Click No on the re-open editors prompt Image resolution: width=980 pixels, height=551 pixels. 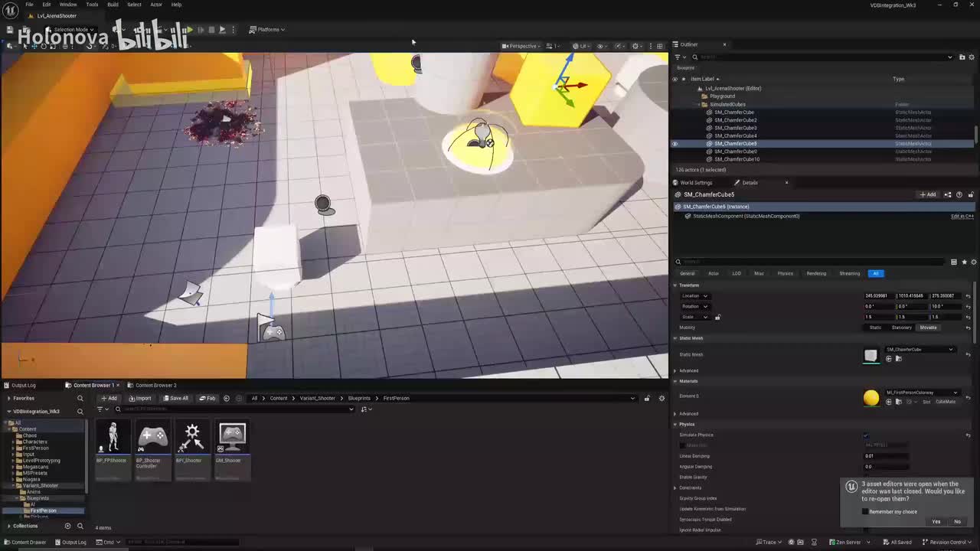[957, 522]
